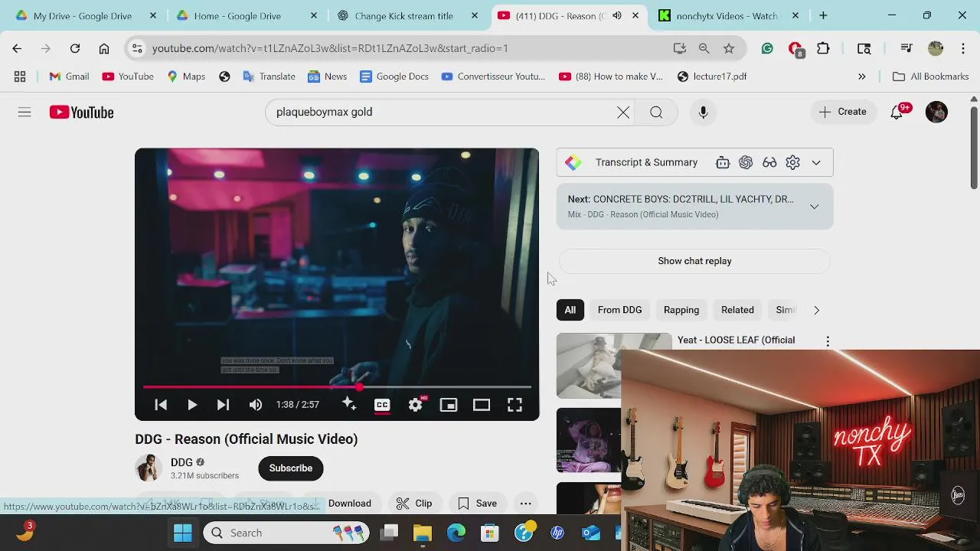Screen dimensions: 980x551
Task: Show hidden bookmarks with double chevron
Action: pos(862,77)
